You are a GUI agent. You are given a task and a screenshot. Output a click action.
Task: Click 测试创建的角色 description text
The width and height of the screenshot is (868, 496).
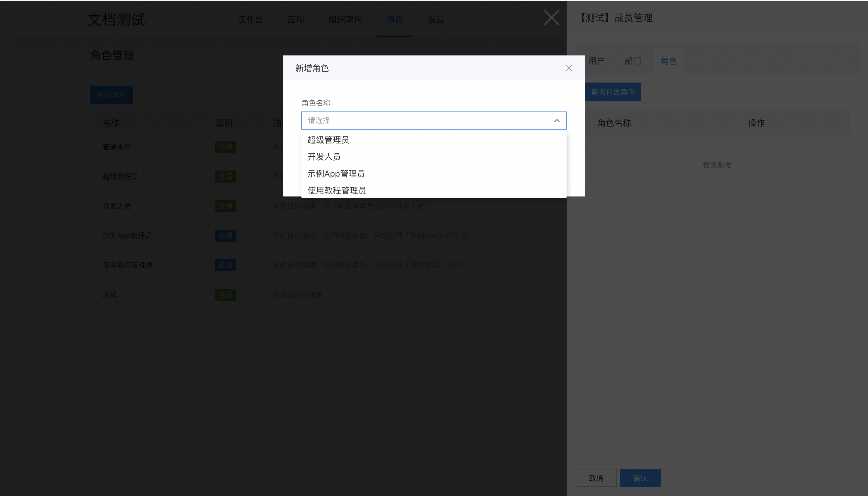pyautogui.click(x=297, y=295)
